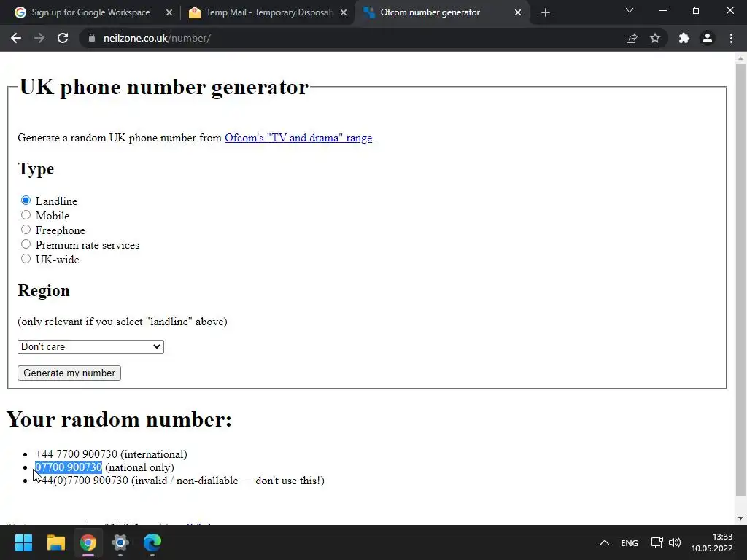Open the Chrome extensions puzzle menu

(x=684, y=38)
